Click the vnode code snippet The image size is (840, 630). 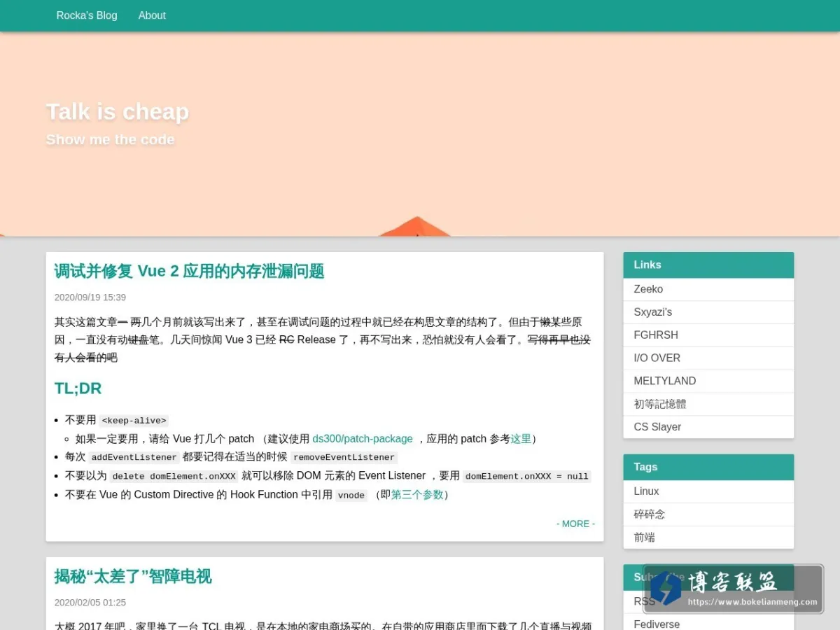tap(351, 495)
